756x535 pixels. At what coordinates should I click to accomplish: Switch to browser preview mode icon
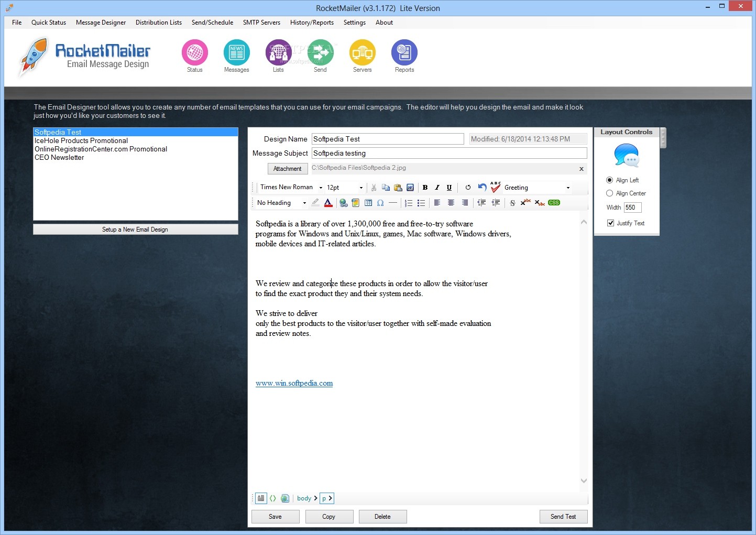pyautogui.click(x=284, y=498)
